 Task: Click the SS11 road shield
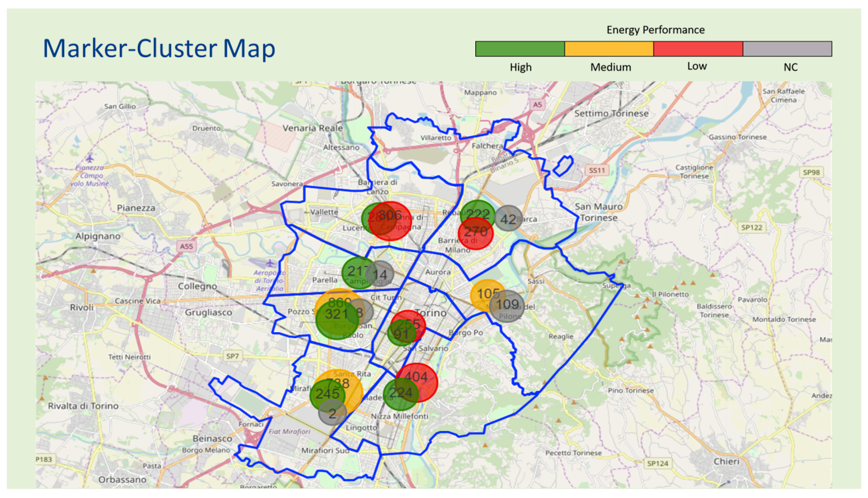tap(597, 170)
